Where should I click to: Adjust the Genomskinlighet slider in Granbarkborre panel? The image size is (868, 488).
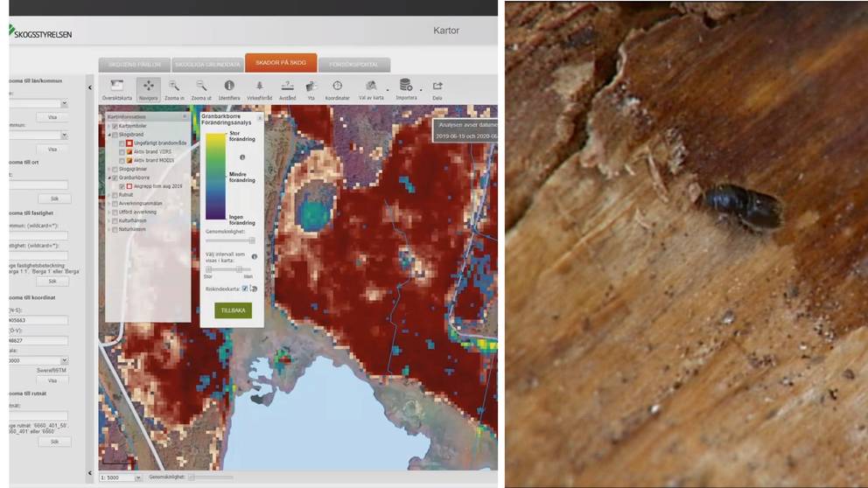click(x=252, y=240)
